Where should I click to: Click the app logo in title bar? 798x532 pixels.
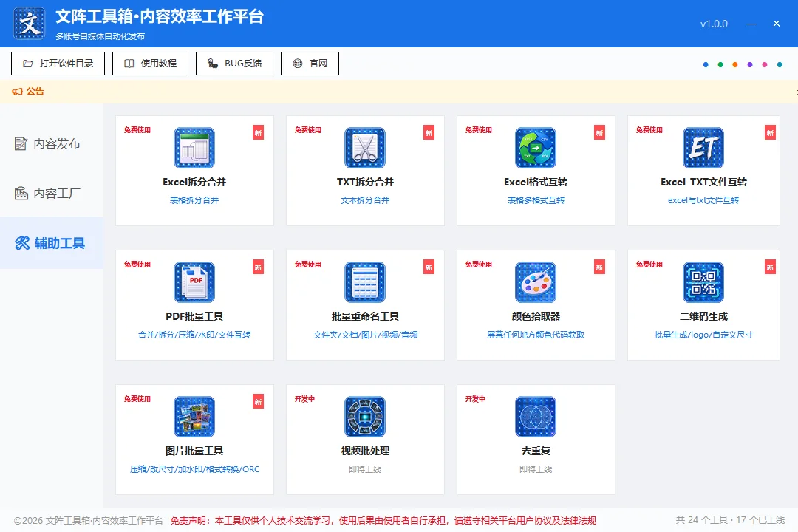click(29, 24)
